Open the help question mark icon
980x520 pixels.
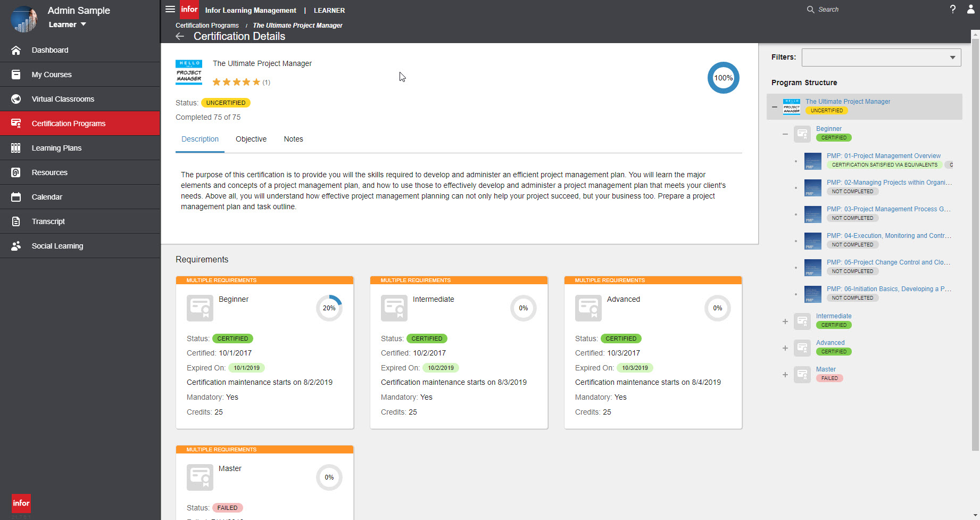coord(953,9)
